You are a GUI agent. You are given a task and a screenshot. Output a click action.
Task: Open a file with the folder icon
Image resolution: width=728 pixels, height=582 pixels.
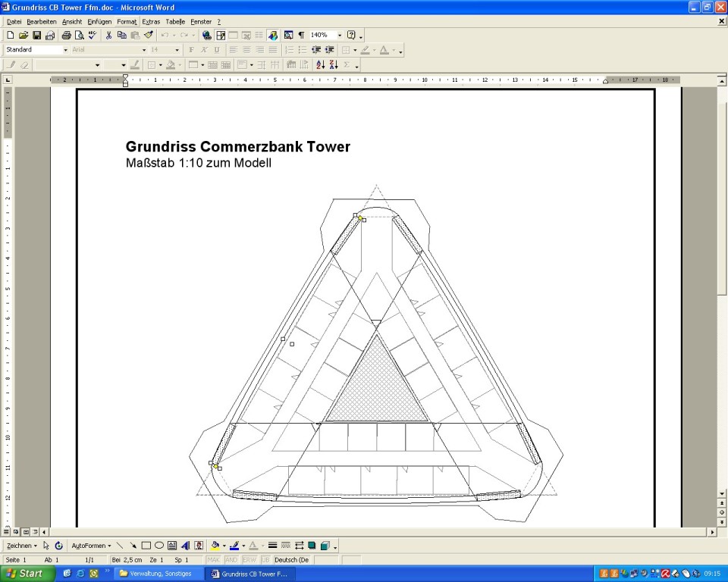point(24,36)
